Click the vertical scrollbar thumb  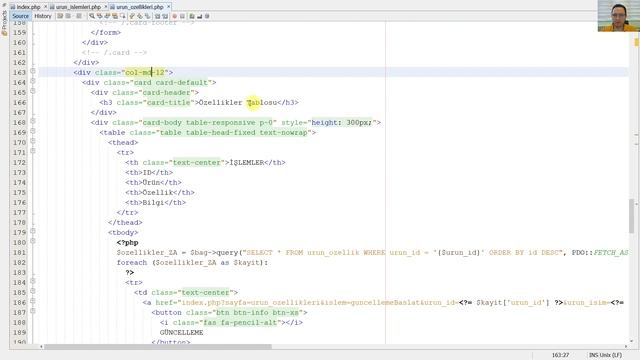pos(631,216)
